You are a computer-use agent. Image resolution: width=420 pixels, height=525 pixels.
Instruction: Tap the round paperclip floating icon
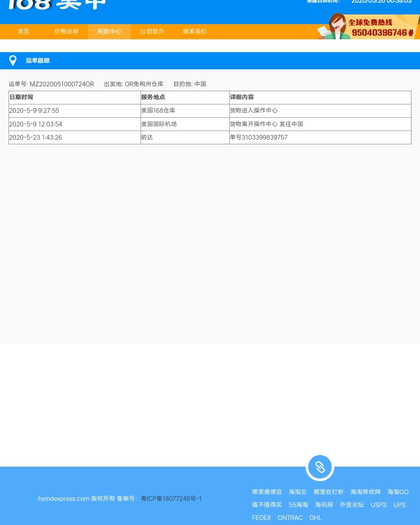pos(320,467)
